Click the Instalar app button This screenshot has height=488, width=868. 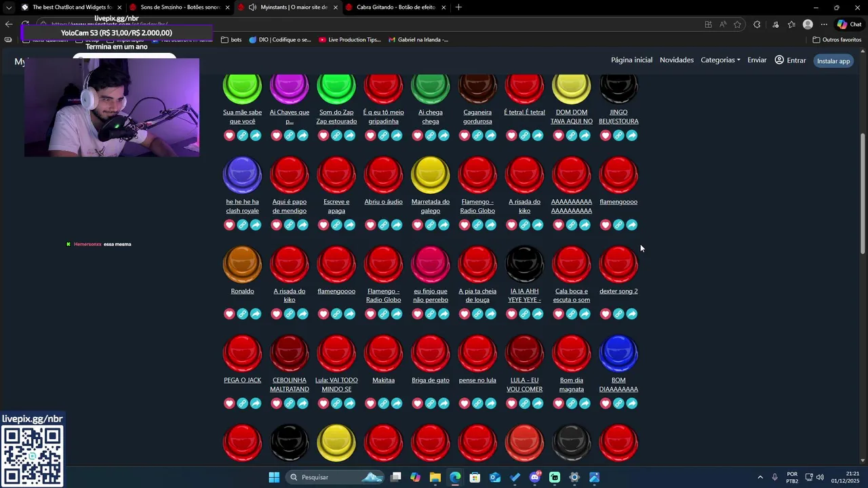tap(833, 61)
